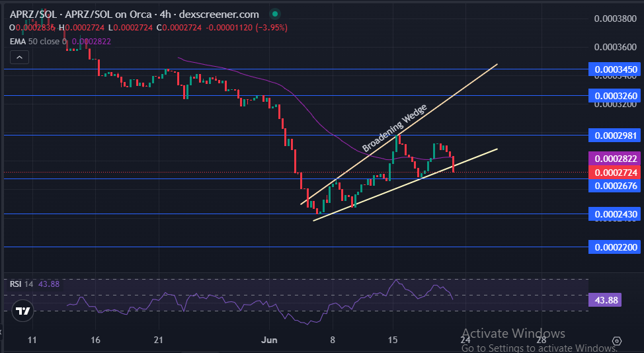The image size is (644, 353).
Task: Click the RSI value 43.88 axis label
Action: click(605, 300)
